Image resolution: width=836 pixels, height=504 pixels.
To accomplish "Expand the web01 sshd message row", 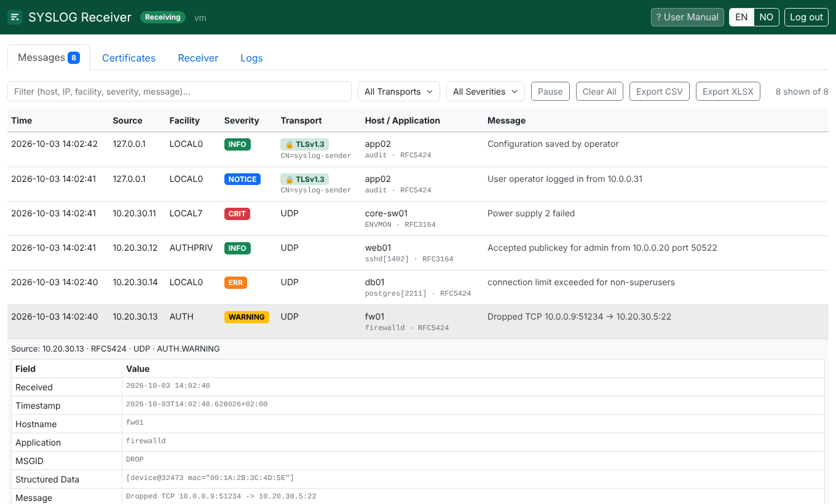I will (418, 253).
